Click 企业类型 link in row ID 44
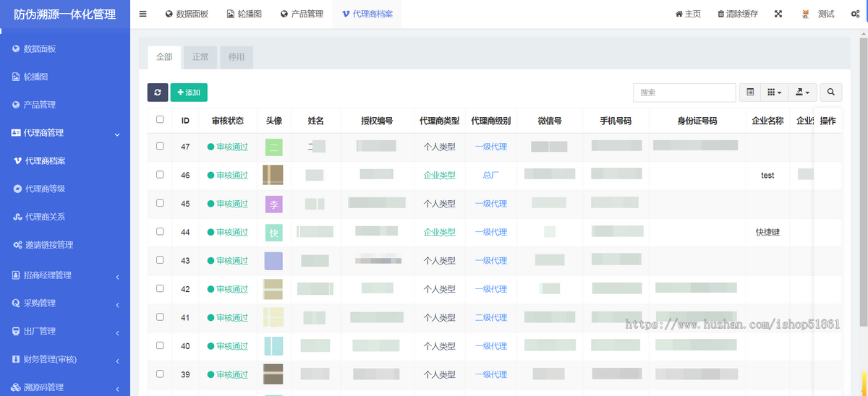 coord(440,232)
